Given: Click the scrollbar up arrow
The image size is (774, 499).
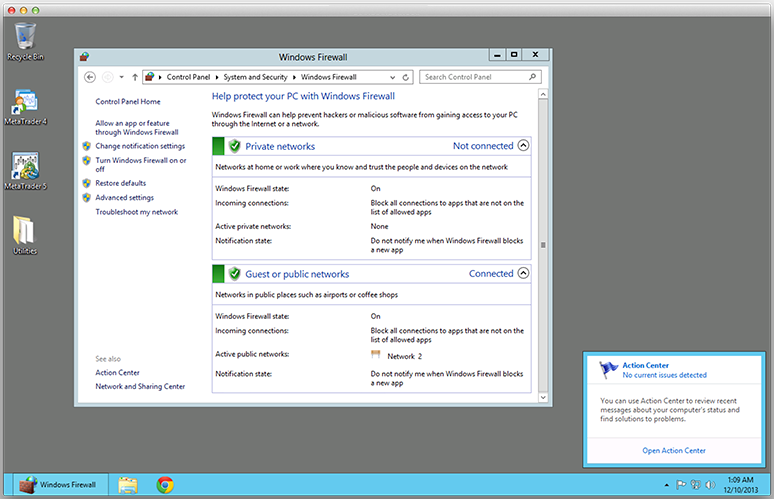Looking at the screenshot, I should click(543, 94).
